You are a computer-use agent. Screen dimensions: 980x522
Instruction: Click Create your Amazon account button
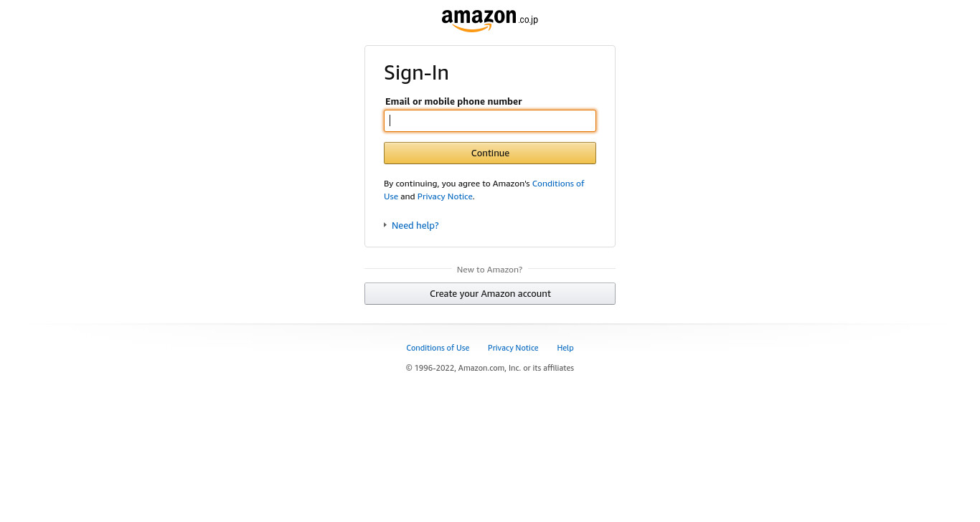coord(490,293)
